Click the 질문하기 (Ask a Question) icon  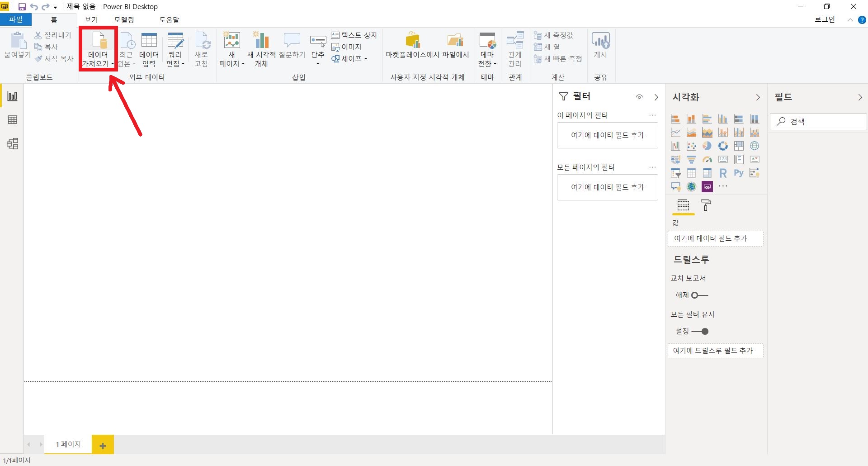click(292, 40)
